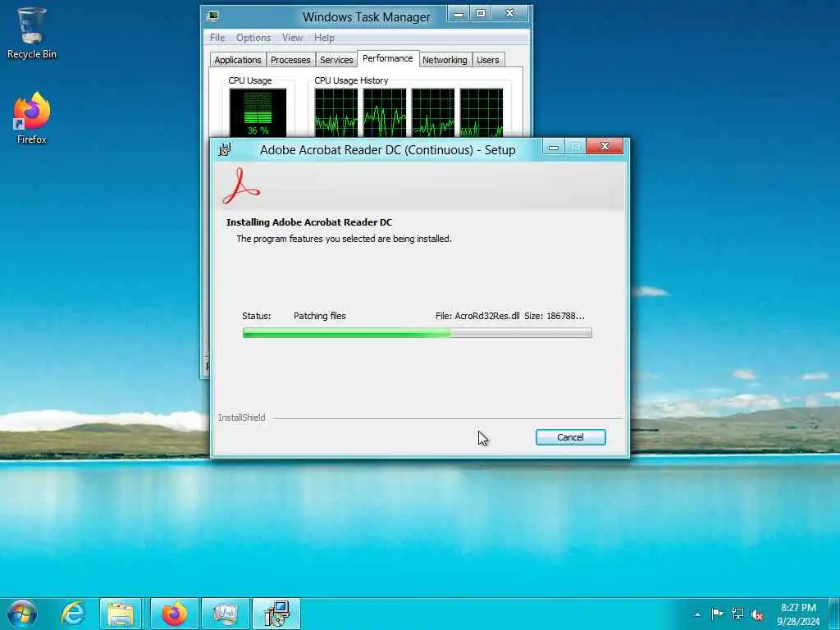The height and width of the screenshot is (630, 840).
Task: Click the date 9/28/2024 in tray
Action: point(798,622)
